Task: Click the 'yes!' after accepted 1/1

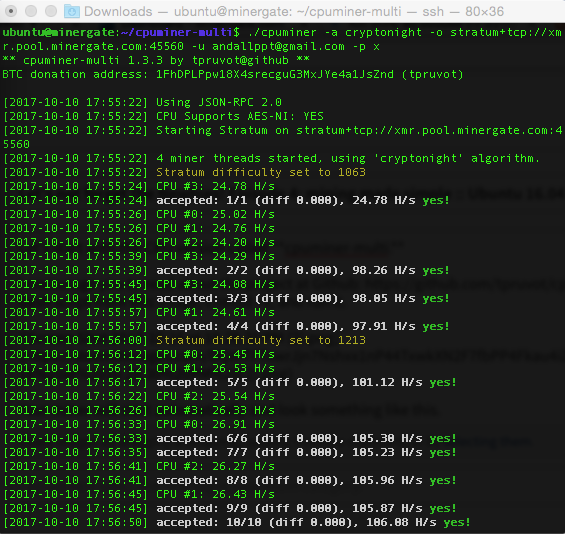Action: (436, 200)
